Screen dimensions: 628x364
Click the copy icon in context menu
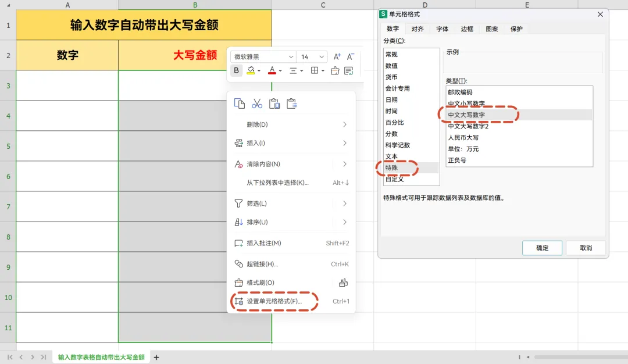click(240, 104)
